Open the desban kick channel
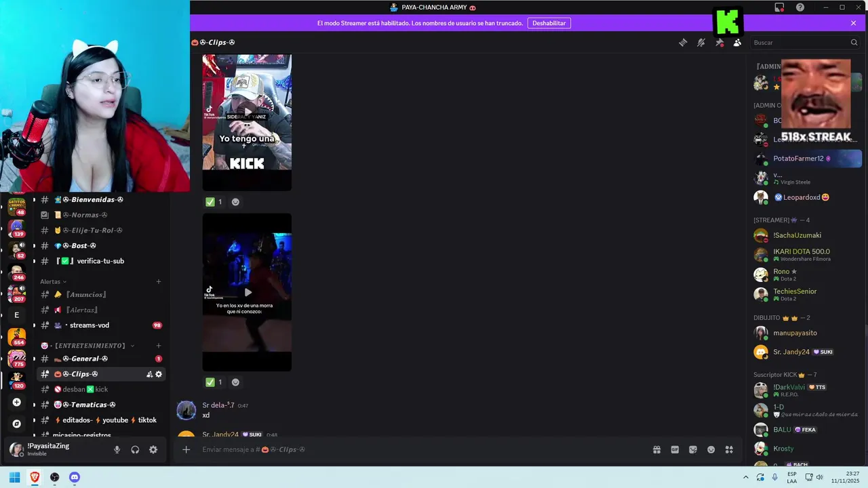This screenshot has height=488, width=868. pyautogui.click(x=100, y=389)
